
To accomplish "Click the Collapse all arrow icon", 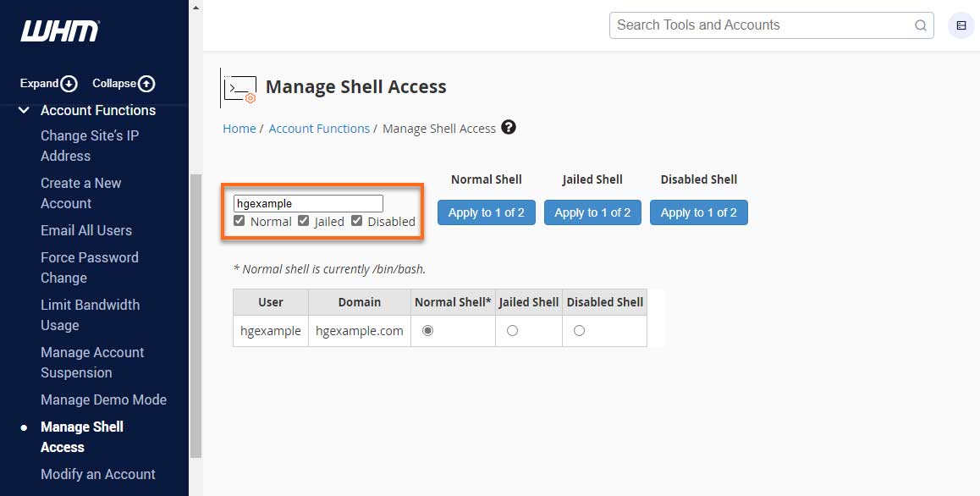I will click(146, 84).
